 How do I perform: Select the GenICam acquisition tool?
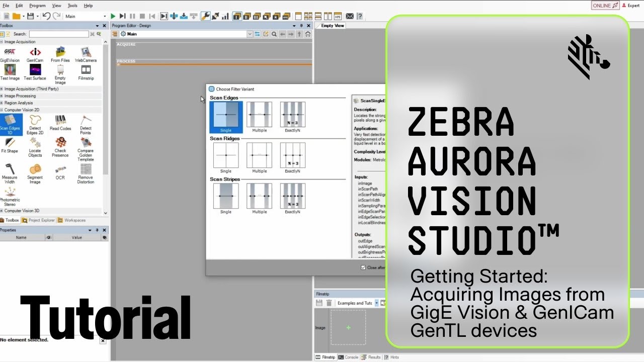35,54
